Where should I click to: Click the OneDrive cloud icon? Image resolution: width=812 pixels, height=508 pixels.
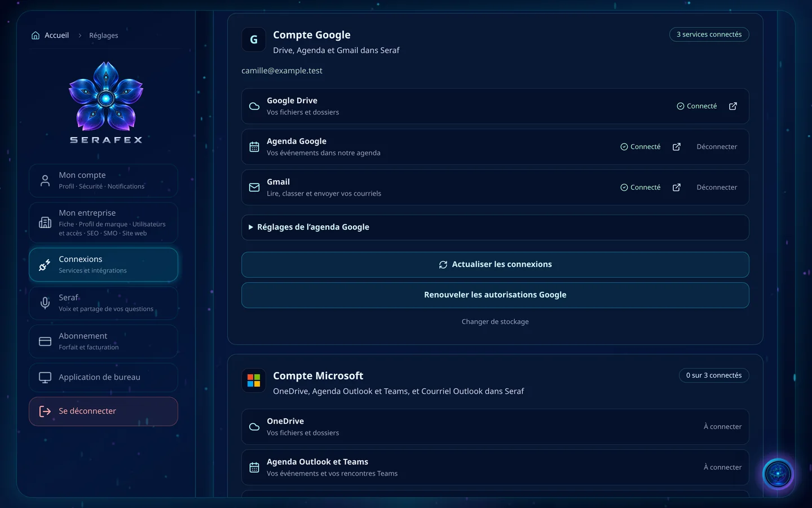[254, 427]
